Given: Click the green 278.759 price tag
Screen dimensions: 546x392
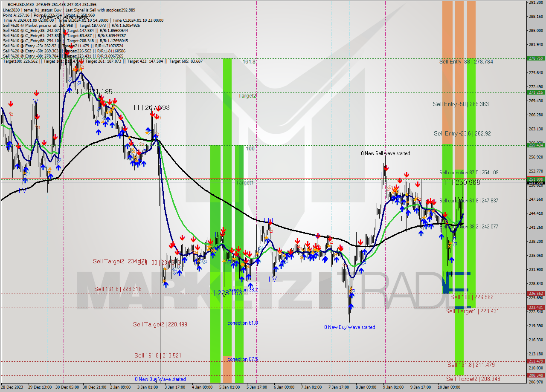Looking at the screenshot, I should click(536, 58).
